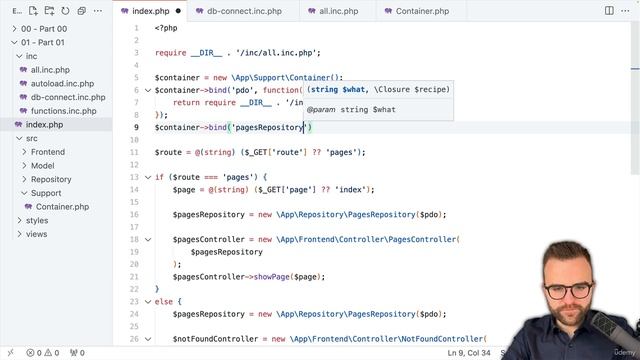
Task: Click the ports indicator in status bar
Action: (x=77, y=353)
